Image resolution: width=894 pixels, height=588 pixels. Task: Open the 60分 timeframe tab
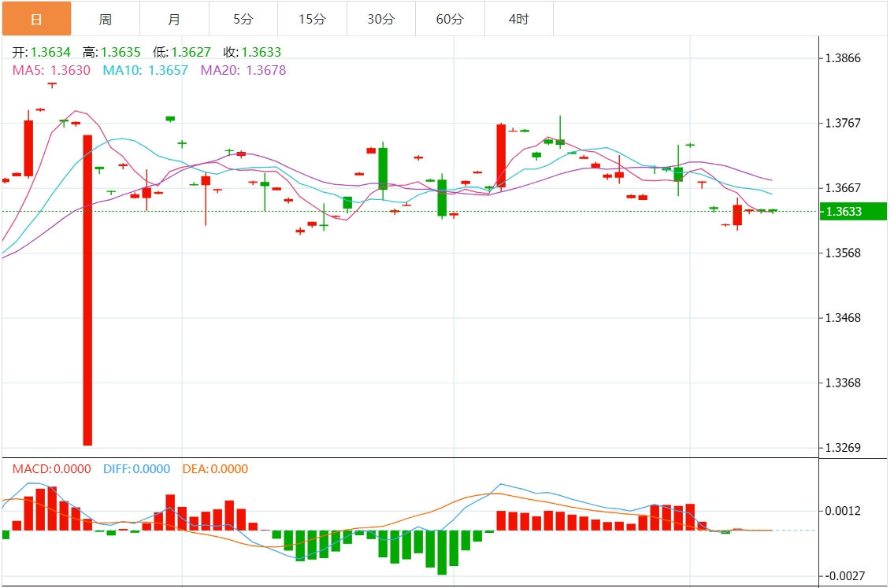450,19
